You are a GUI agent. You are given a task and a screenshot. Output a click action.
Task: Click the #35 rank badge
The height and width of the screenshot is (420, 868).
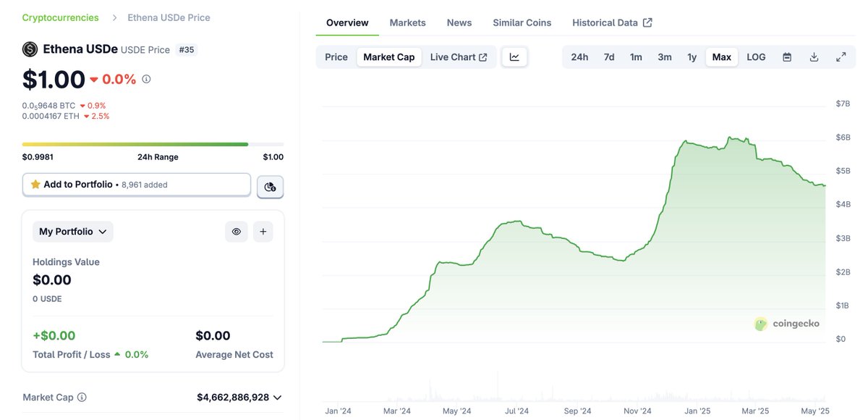point(187,50)
